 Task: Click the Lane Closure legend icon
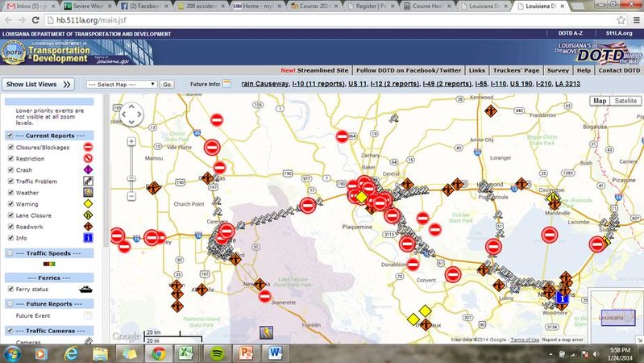pos(88,215)
